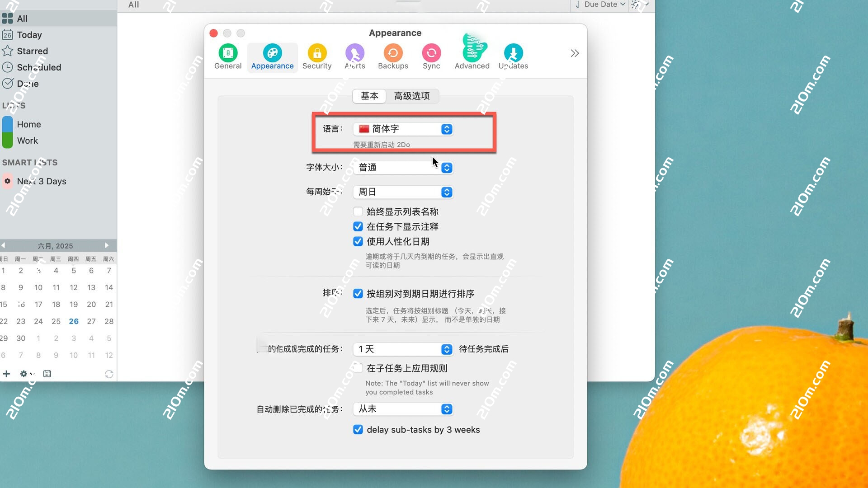Image resolution: width=868 pixels, height=488 pixels.
Task: Enable the 始终显示列表名称 checkbox
Action: [x=358, y=211]
